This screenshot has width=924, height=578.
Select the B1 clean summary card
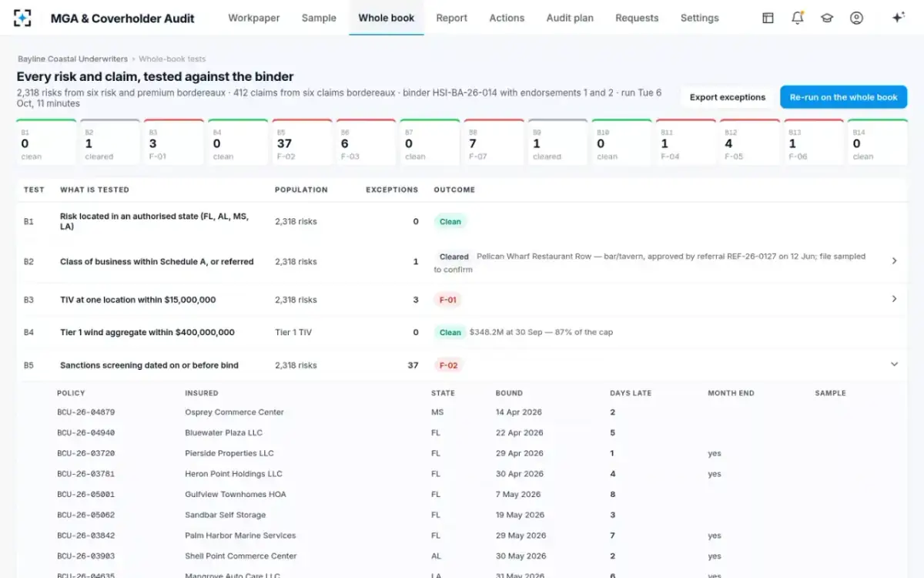[x=46, y=143]
